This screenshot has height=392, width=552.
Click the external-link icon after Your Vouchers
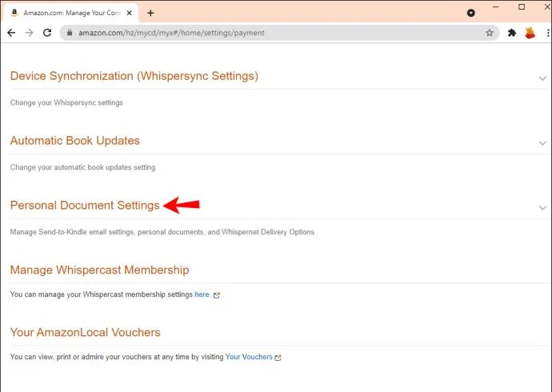pyautogui.click(x=278, y=358)
